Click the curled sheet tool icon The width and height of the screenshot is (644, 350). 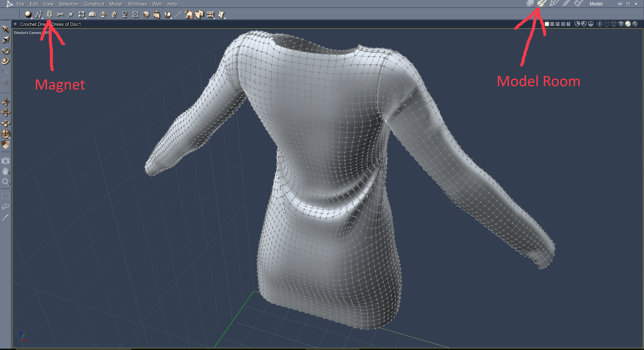221,14
